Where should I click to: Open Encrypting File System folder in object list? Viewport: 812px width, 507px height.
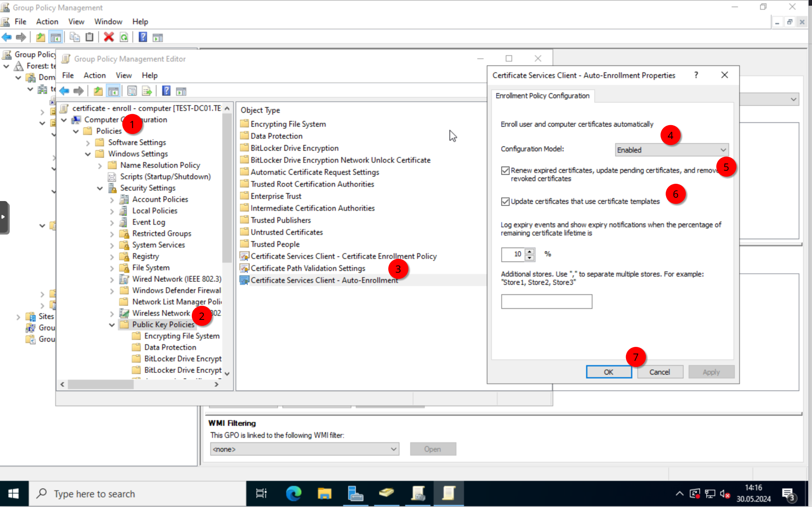point(288,124)
